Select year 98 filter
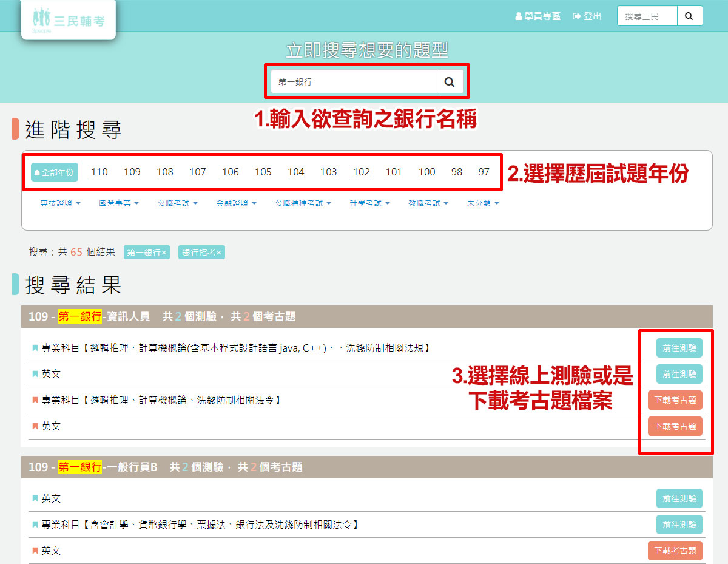The height and width of the screenshot is (564, 728). click(x=457, y=172)
